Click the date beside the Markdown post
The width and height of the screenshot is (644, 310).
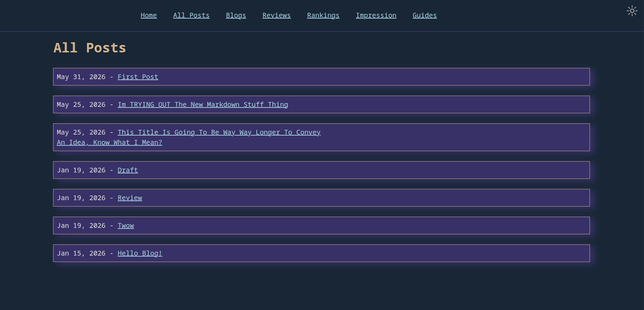pos(81,105)
